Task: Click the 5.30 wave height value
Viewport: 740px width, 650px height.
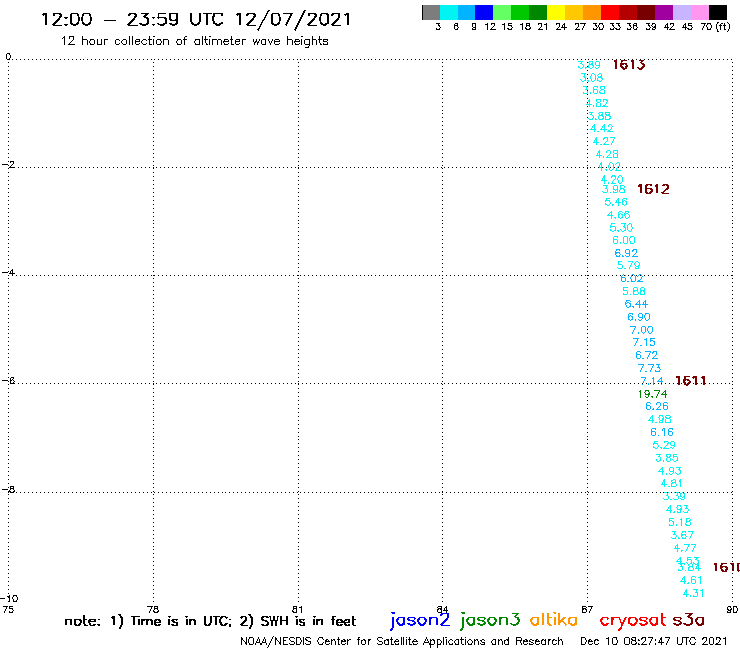Action: [621, 228]
